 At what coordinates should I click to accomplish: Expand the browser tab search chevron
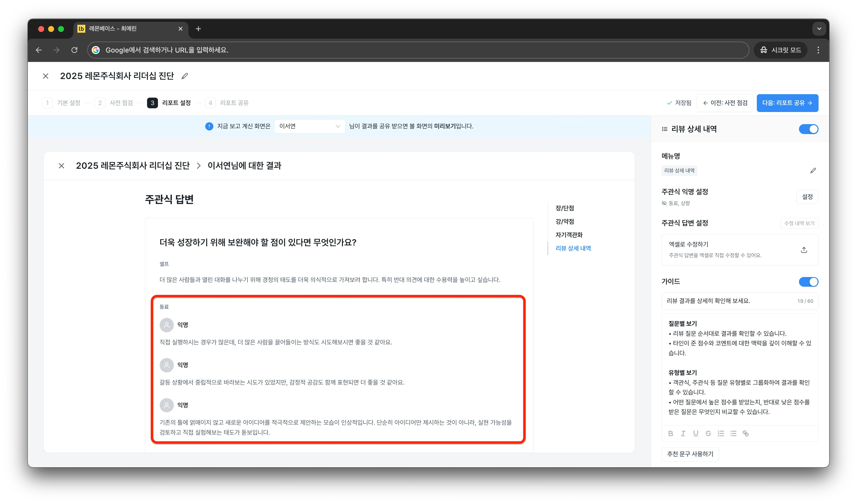[x=819, y=29]
